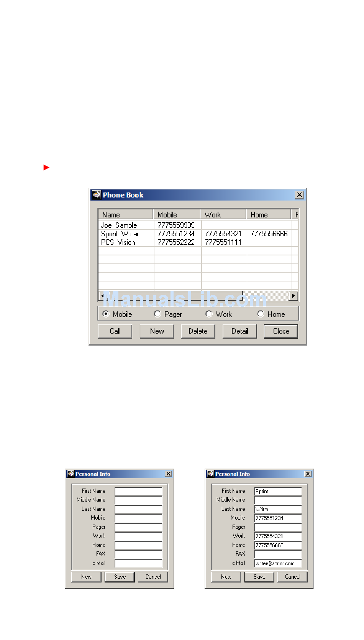Click Mobile field in empty Personal Info
Image resolution: width=364 pixels, height=640 pixels.
[139, 518]
